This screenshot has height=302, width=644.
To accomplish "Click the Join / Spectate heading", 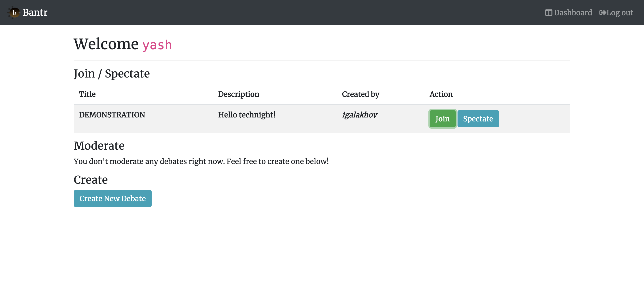I will pyautogui.click(x=112, y=74).
